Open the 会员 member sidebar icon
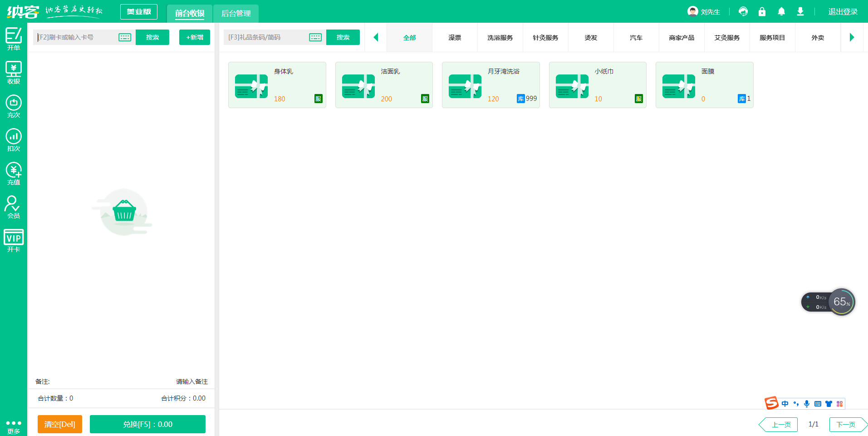Image resolution: width=868 pixels, height=436 pixels. tap(14, 207)
